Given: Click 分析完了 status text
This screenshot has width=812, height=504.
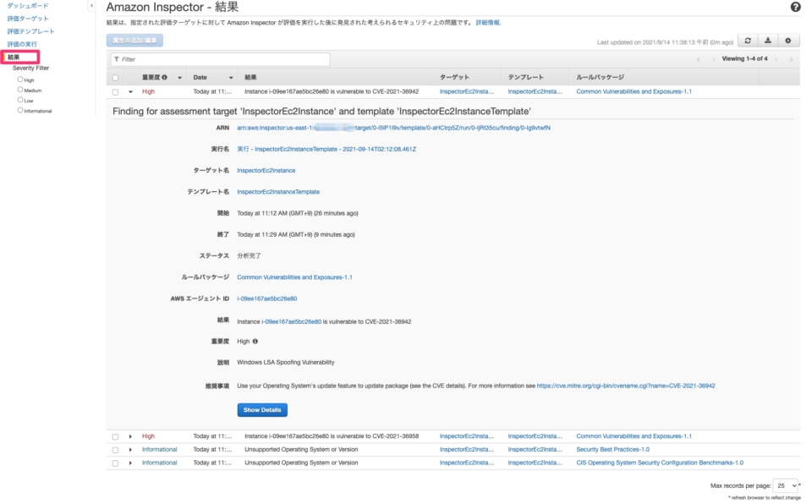Looking at the screenshot, I should [249, 256].
